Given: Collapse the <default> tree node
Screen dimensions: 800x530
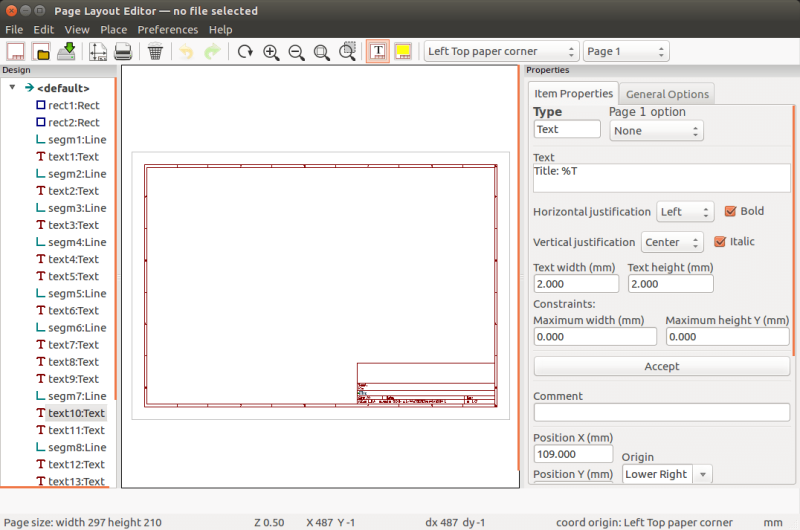Looking at the screenshot, I should [x=12, y=87].
